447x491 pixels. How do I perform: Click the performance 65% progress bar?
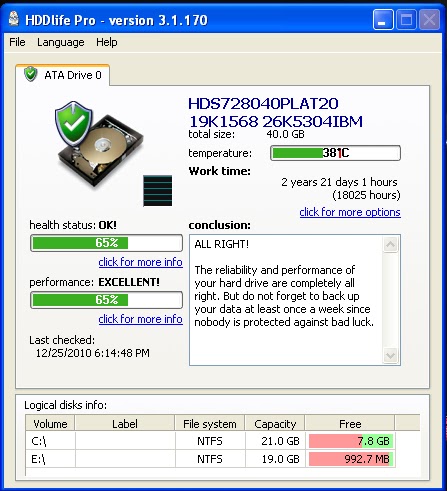(x=106, y=300)
